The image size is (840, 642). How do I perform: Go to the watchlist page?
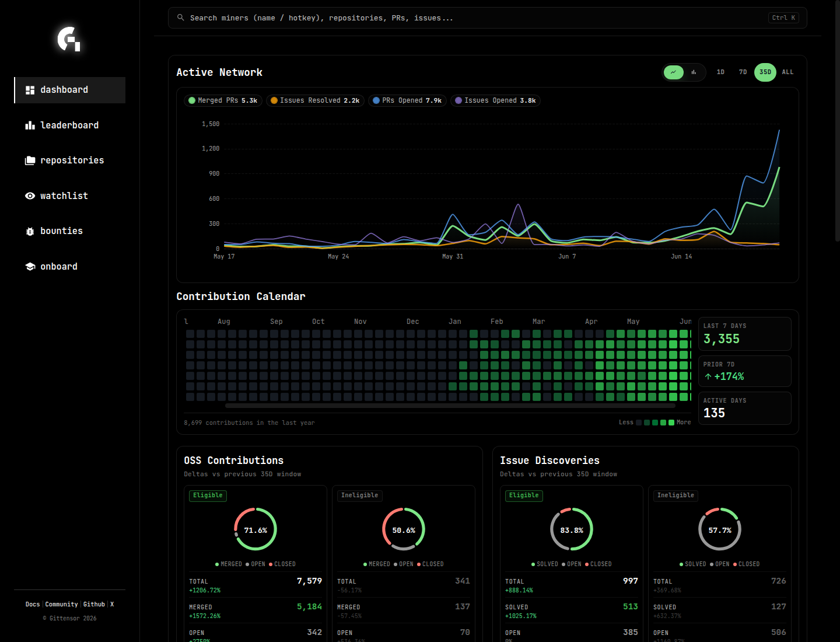[70, 196]
